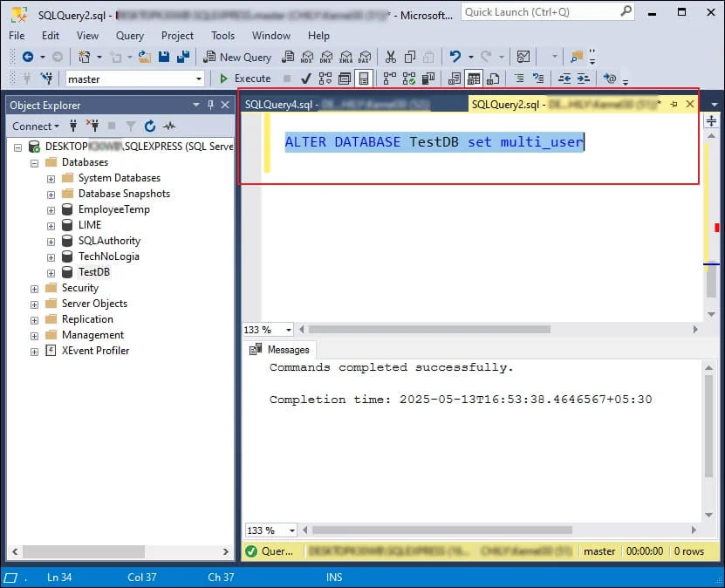Click the Query Options icon
This screenshot has width=725, height=588.
[345, 79]
